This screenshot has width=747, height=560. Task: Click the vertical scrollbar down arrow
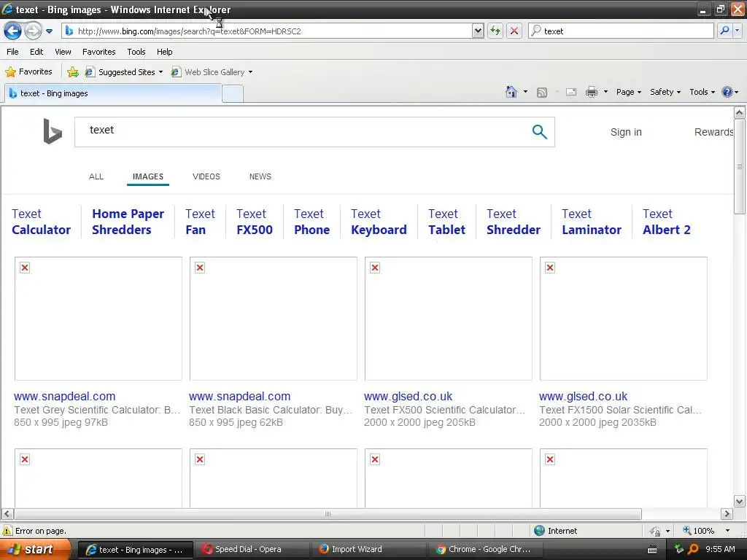[x=739, y=501]
